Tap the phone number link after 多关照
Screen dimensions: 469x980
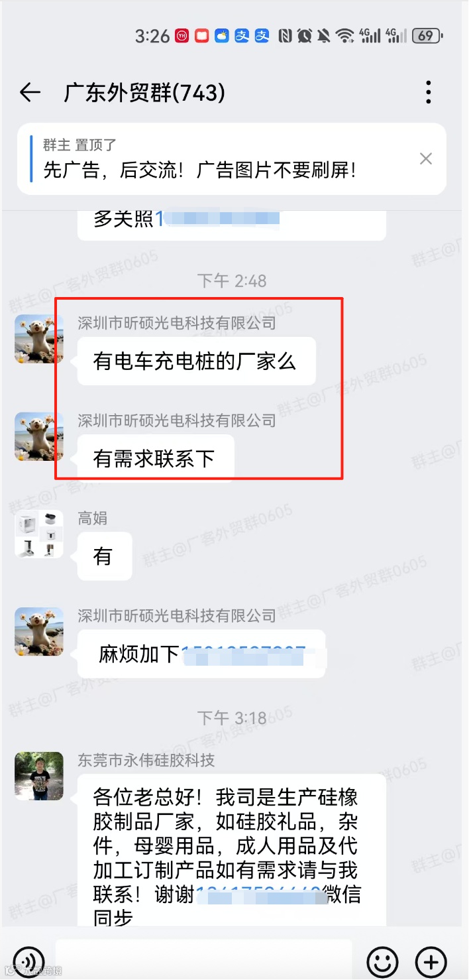(x=217, y=218)
